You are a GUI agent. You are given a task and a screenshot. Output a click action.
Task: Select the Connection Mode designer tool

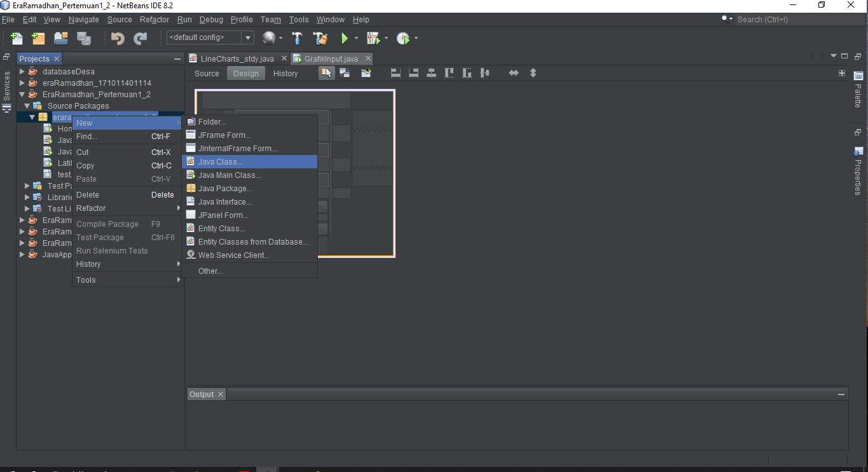click(x=345, y=73)
